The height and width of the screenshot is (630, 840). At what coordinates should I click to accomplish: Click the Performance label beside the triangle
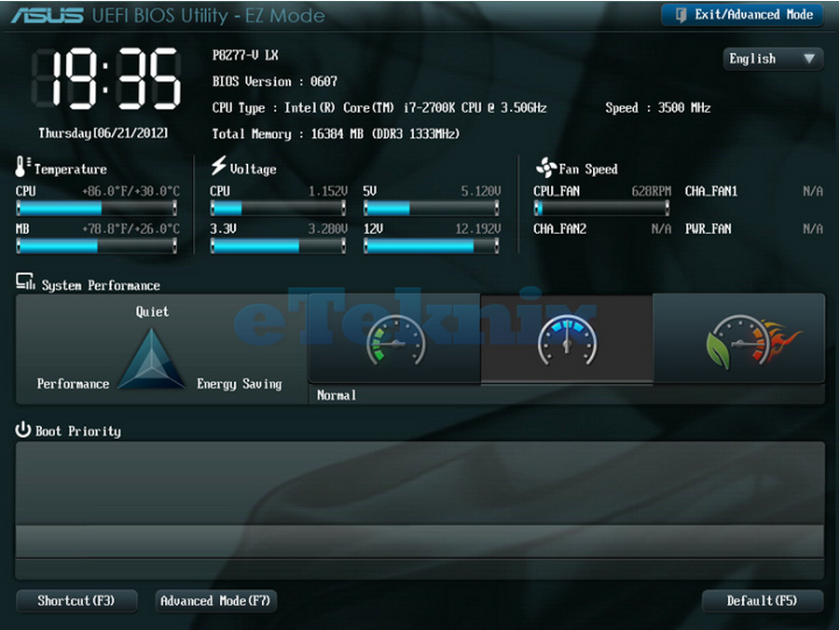tap(73, 384)
